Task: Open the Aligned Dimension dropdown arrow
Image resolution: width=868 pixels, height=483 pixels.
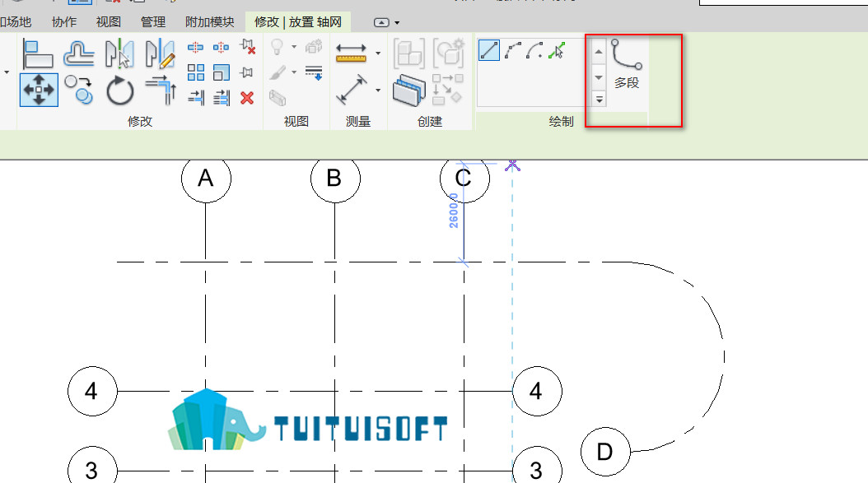Action: coord(378,90)
